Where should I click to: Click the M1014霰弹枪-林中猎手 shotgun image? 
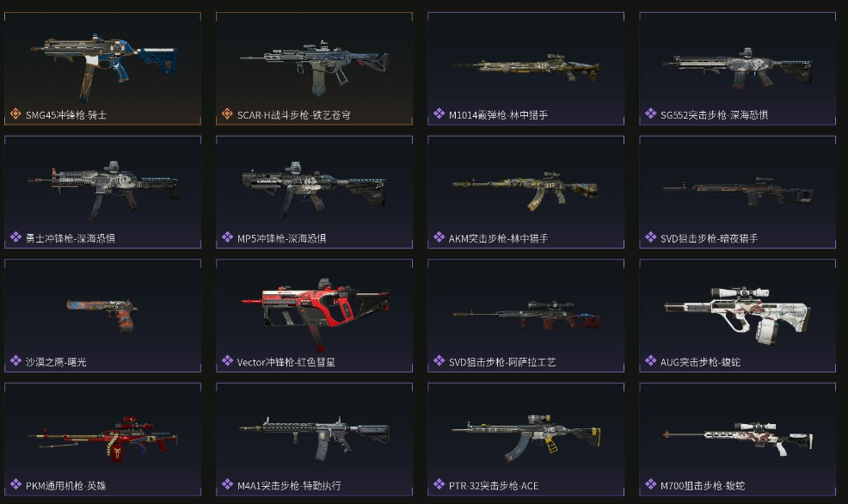[x=526, y=68]
